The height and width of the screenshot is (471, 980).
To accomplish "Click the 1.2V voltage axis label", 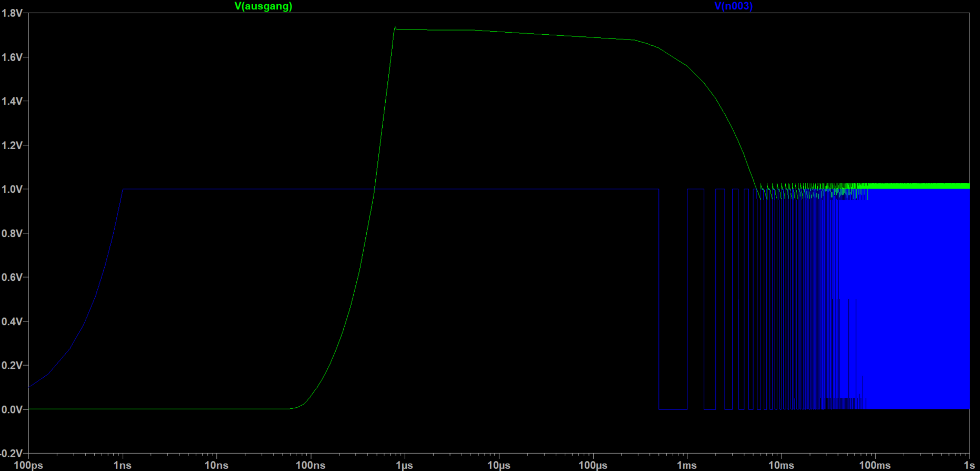I will [12, 145].
